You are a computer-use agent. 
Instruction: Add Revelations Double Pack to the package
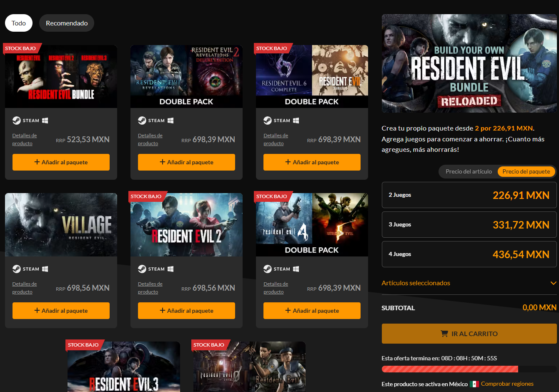(x=186, y=162)
